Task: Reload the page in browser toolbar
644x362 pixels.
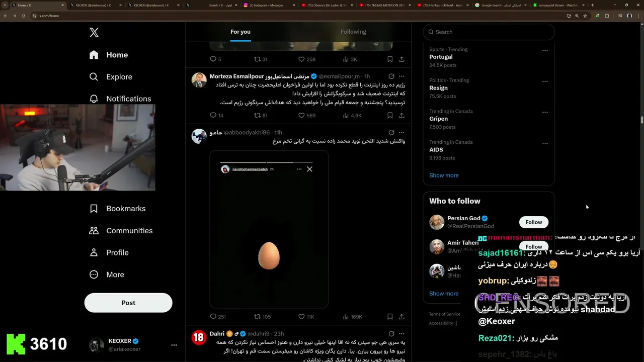Action: (x=23, y=16)
